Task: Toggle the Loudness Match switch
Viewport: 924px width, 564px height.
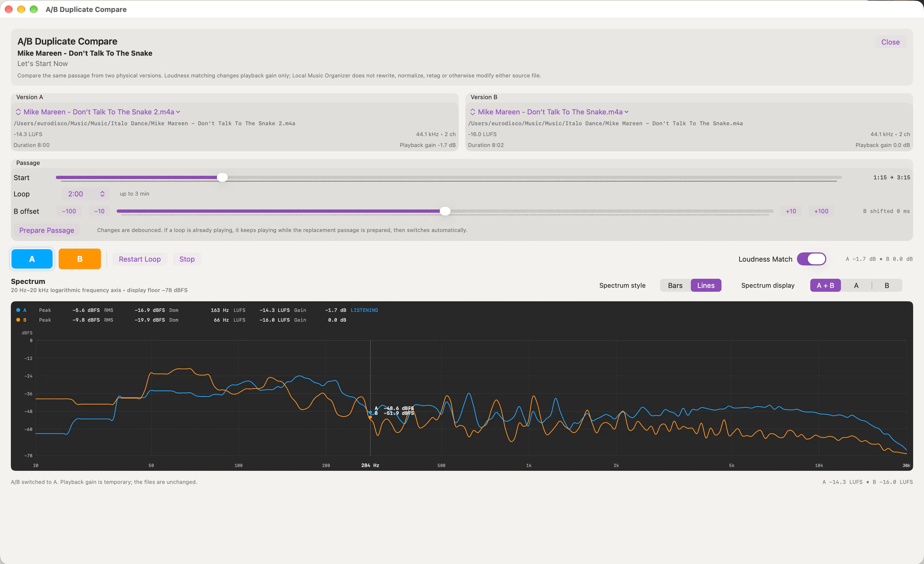Action: (811, 259)
